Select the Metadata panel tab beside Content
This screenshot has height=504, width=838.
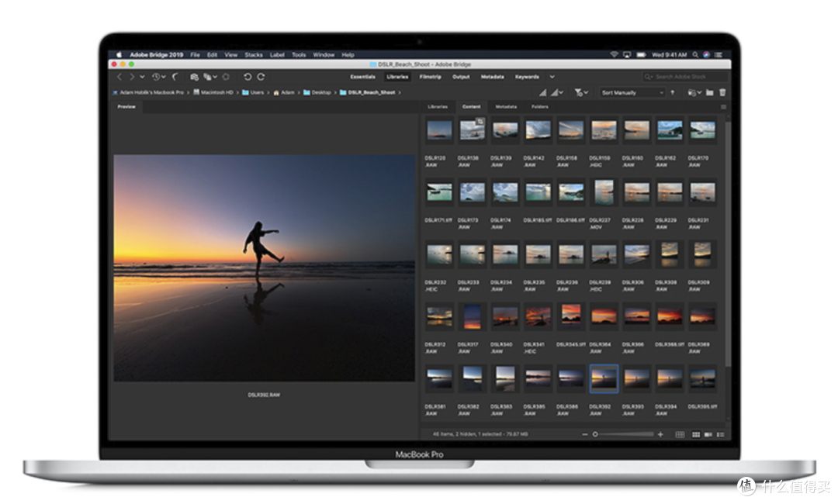506,107
